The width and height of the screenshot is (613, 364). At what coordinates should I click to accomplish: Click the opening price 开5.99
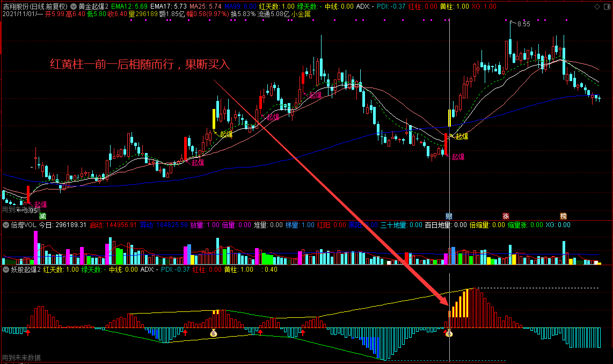tap(55, 14)
